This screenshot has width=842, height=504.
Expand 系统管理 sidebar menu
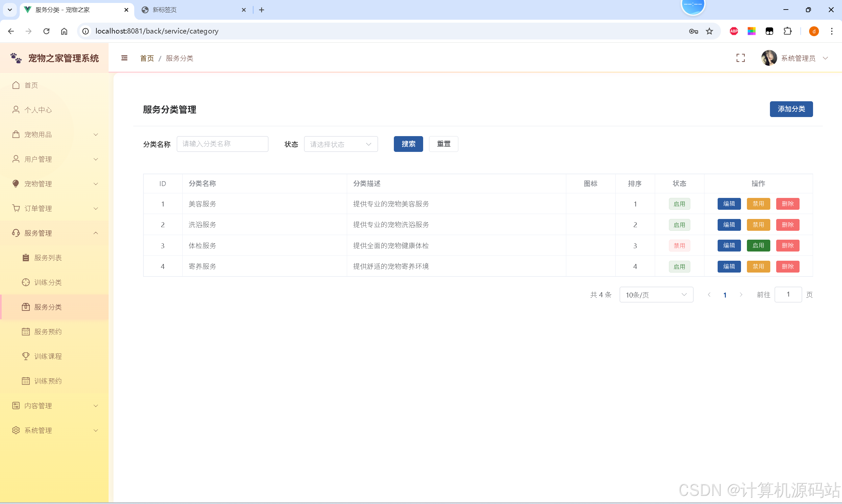(54, 430)
